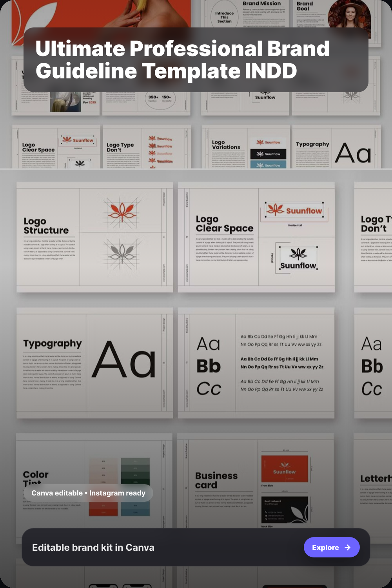The image size is (392, 588).
Task: Click the white-on-black Suunflow logo variation
Action: [268, 154]
